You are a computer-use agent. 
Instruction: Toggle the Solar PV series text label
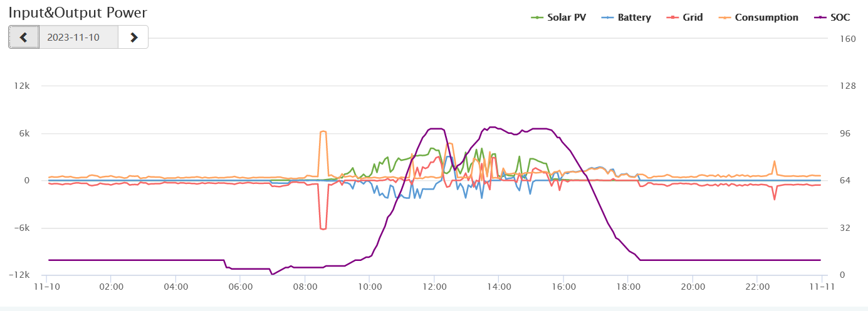coord(567,18)
